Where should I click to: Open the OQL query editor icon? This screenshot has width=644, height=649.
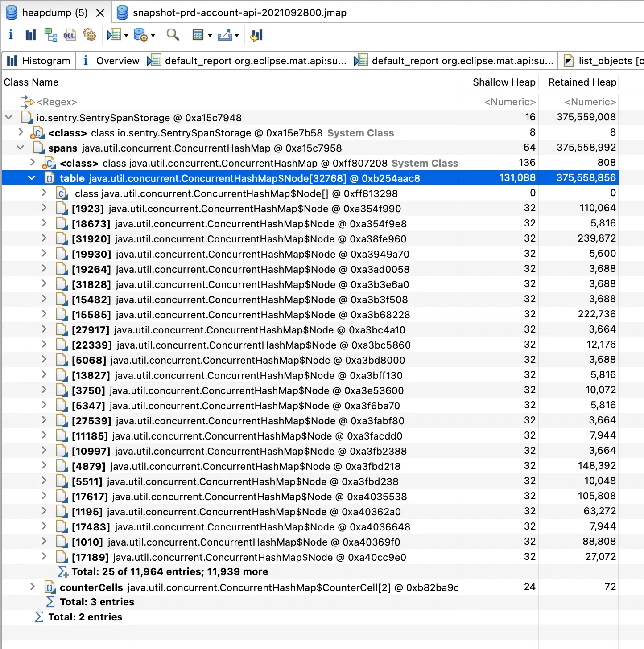[70, 35]
